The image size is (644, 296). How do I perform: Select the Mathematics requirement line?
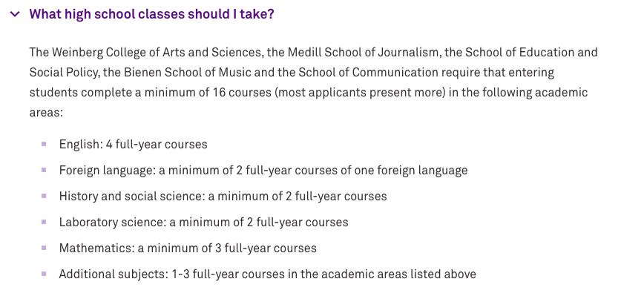tap(188, 249)
